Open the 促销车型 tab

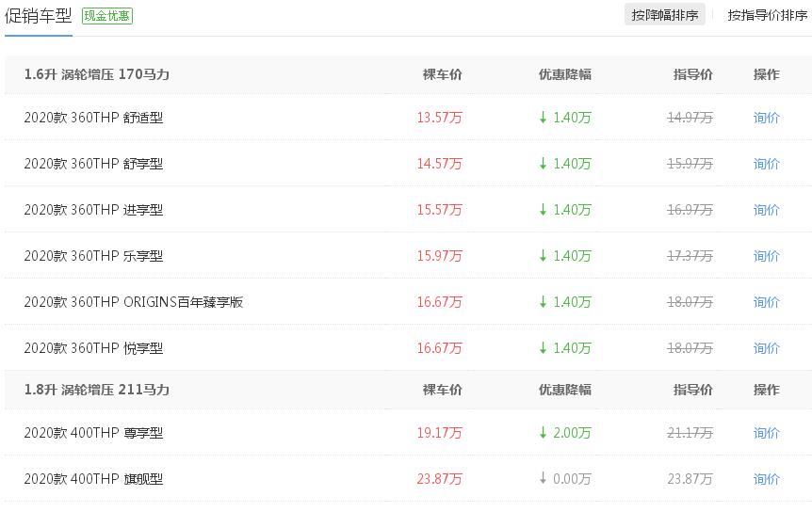39,15
